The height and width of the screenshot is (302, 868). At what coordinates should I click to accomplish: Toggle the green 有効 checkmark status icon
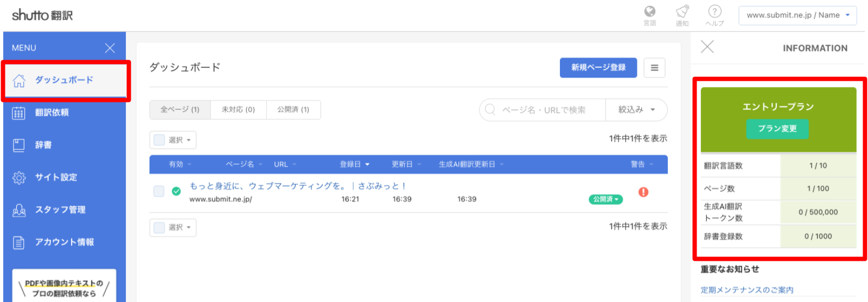tap(176, 191)
